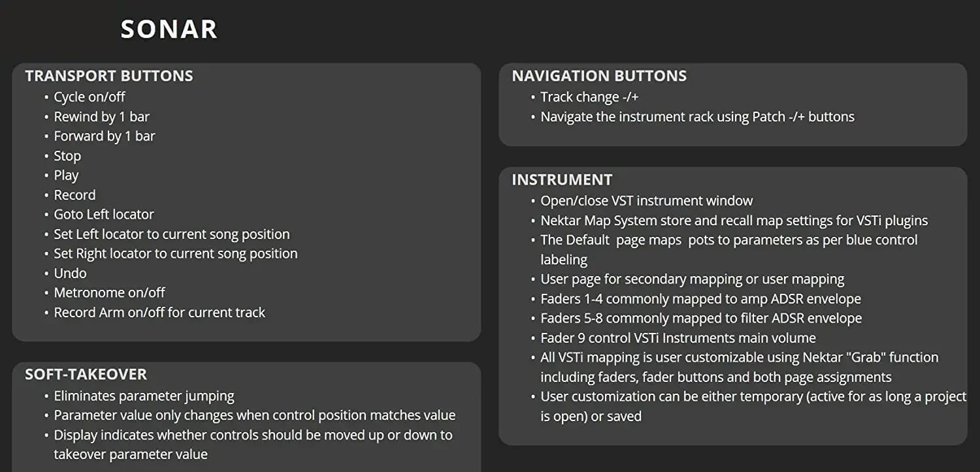Select "Open/close VST instrument window" text
The width and height of the screenshot is (980, 472).
[x=646, y=200]
